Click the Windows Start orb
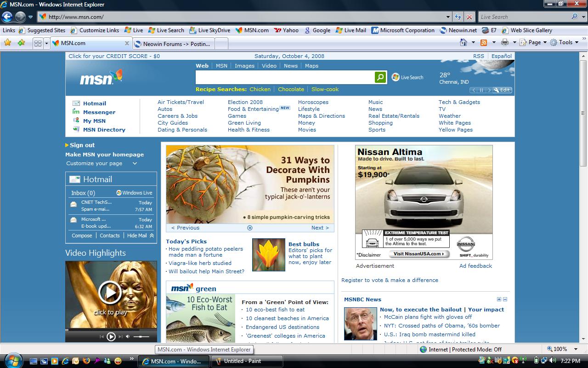The width and height of the screenshot is (588, 368). [12, 360]
